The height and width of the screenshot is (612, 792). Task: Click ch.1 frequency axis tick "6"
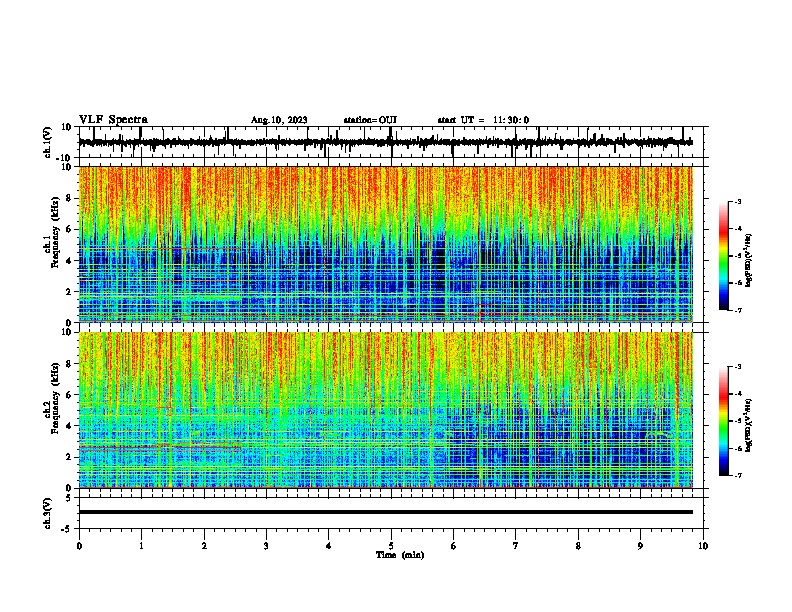[x=69, y=229]
